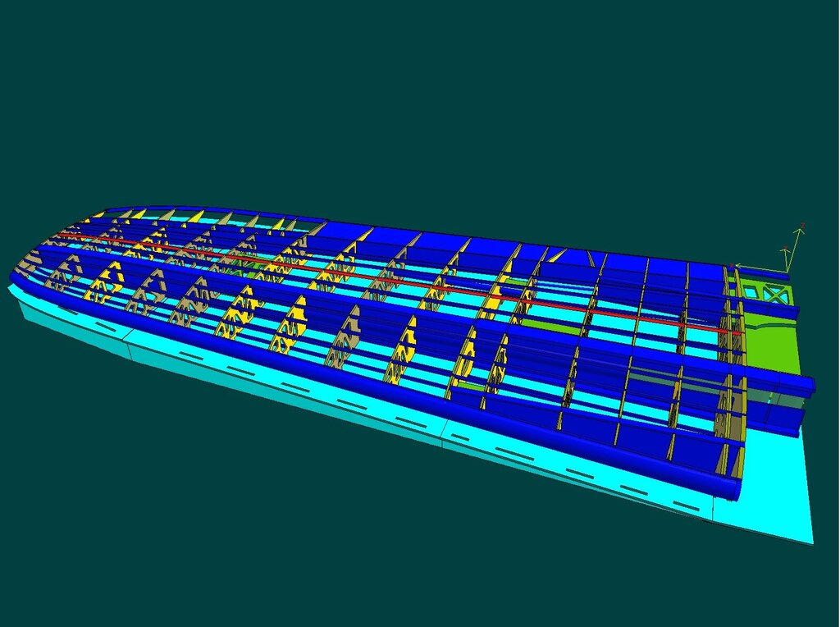
Task: Click the origin of the coordinate axis triad
Action: [x=788, y=271]
